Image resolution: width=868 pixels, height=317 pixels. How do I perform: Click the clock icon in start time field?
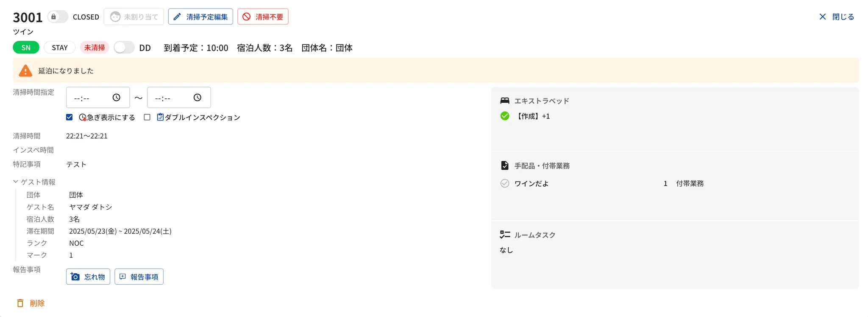116,98
